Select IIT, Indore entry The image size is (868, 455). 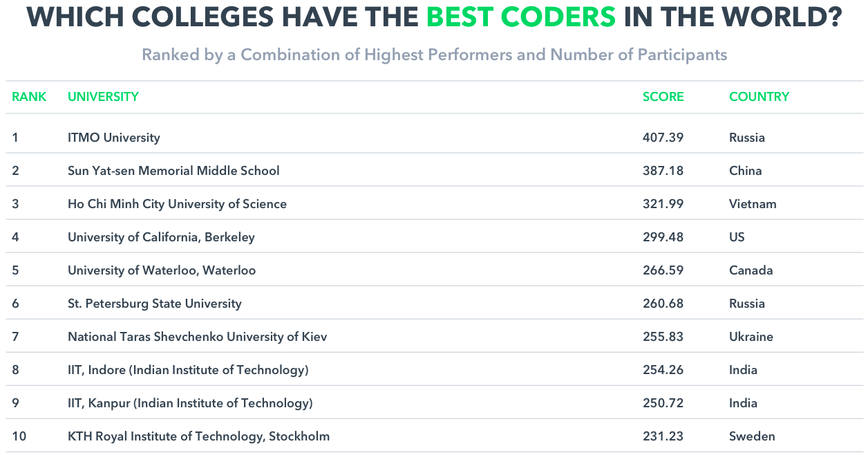coord(188,370)
